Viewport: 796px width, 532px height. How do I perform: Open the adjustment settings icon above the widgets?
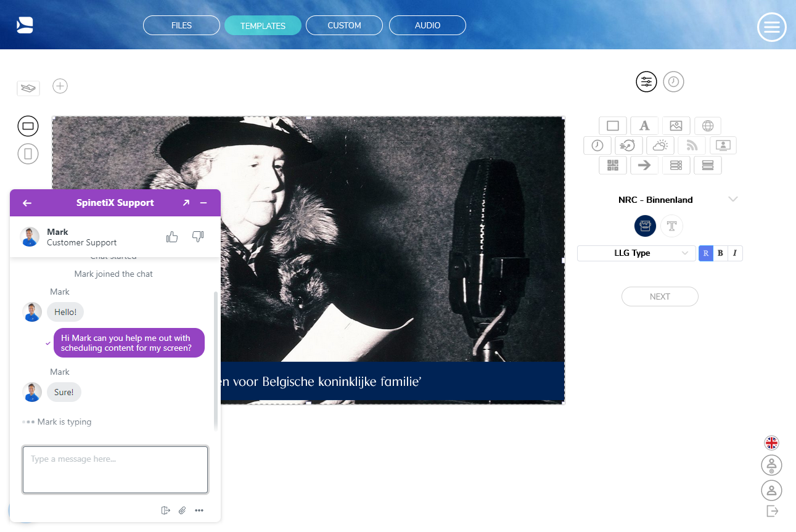(646, 81)
